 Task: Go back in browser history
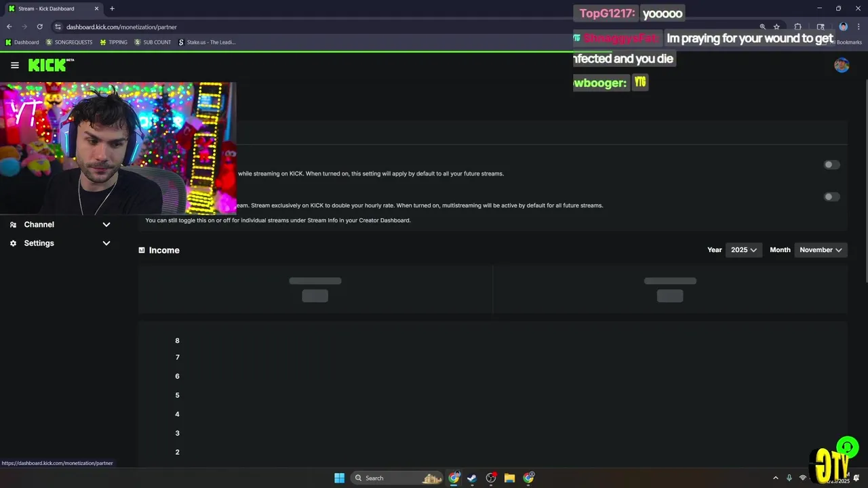click(x=9, y=26)
